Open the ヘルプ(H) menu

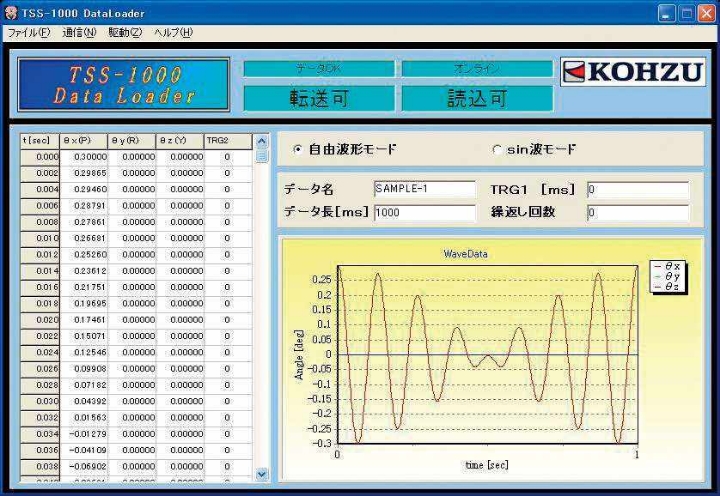[173, 33]
